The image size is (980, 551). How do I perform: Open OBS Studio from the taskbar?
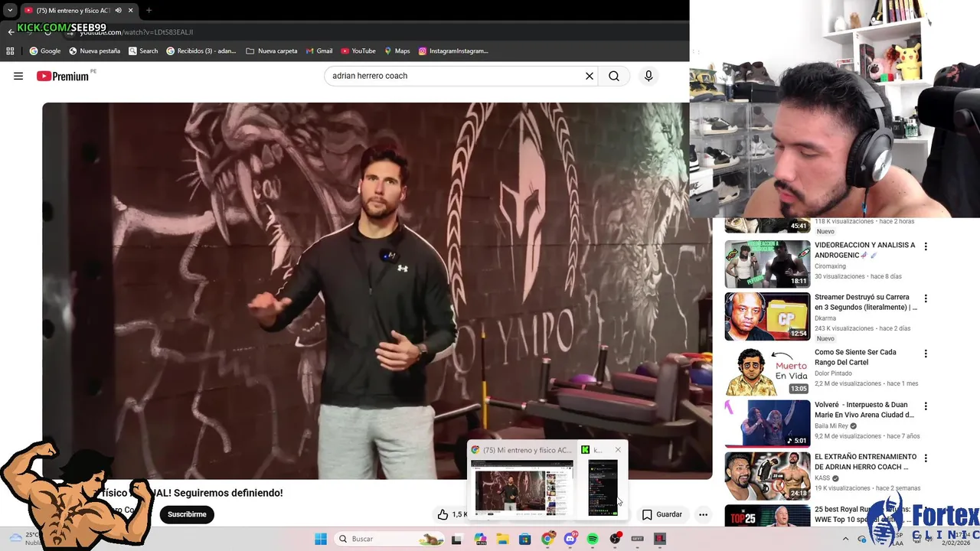[x=615, y=539]
